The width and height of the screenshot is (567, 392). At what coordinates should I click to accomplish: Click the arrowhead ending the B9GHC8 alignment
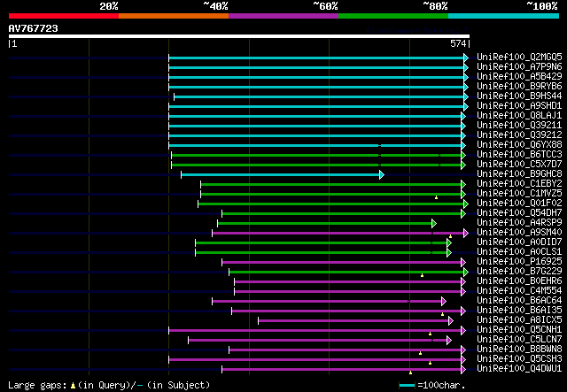coord(382,175)
